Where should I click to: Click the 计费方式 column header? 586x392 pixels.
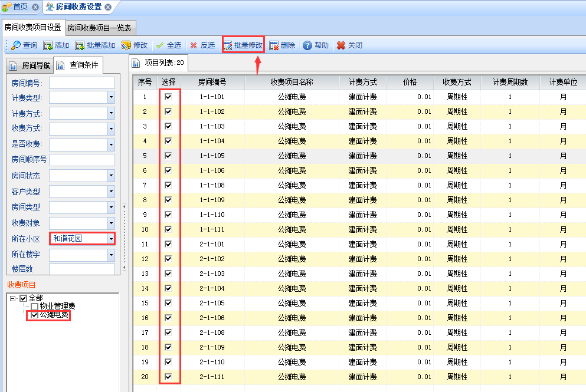[362, 82]
